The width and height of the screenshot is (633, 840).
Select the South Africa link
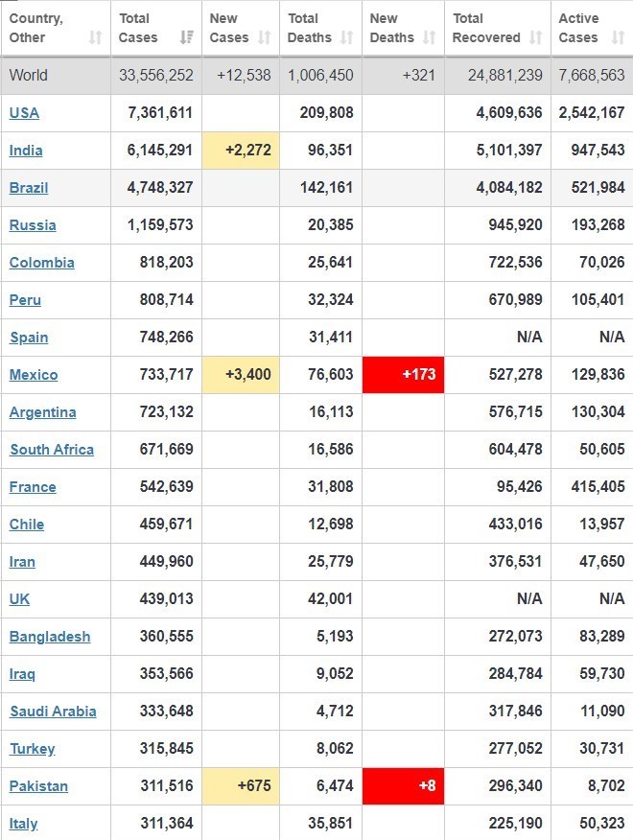(x=52, y=450)
